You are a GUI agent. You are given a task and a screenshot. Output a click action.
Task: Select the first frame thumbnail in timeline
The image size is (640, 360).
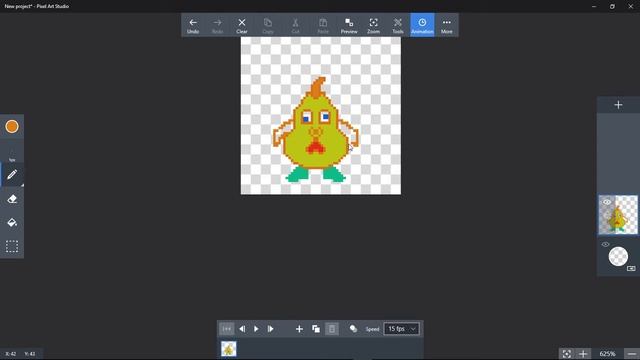click(x=229, y=349)
